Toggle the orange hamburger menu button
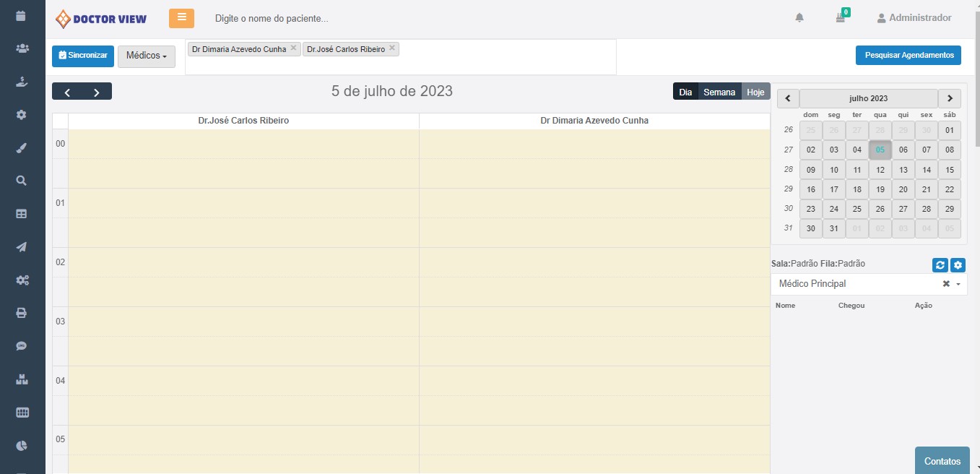Screen dimensions: 980x474 pos(181,18)
